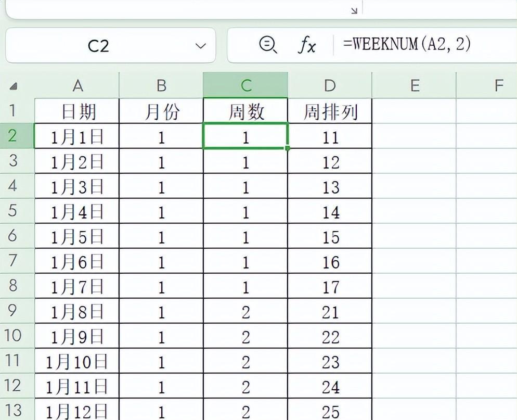Click the cell showing 15 in 周排列
Viewport: 517px width, 420px height.
330,236
